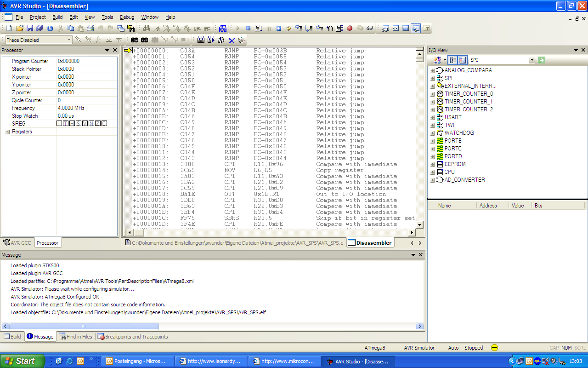Click the Step Over icon

pyautogui.click(x=309, y=28)
